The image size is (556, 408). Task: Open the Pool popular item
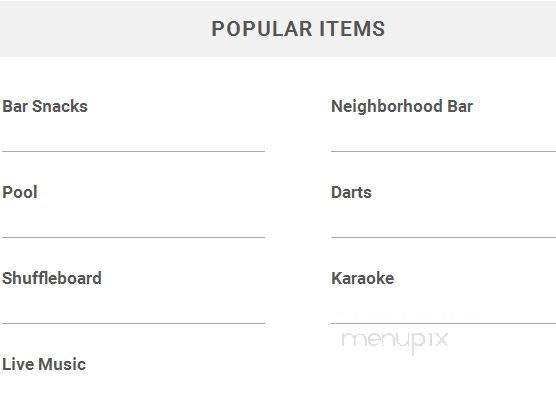20,192
